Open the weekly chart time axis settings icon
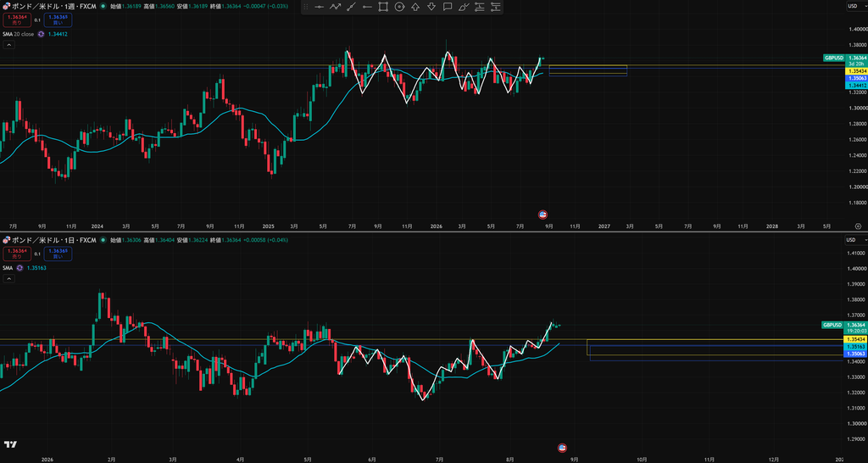The width and height of the screenshot is (868, 463). pos(858,226)
